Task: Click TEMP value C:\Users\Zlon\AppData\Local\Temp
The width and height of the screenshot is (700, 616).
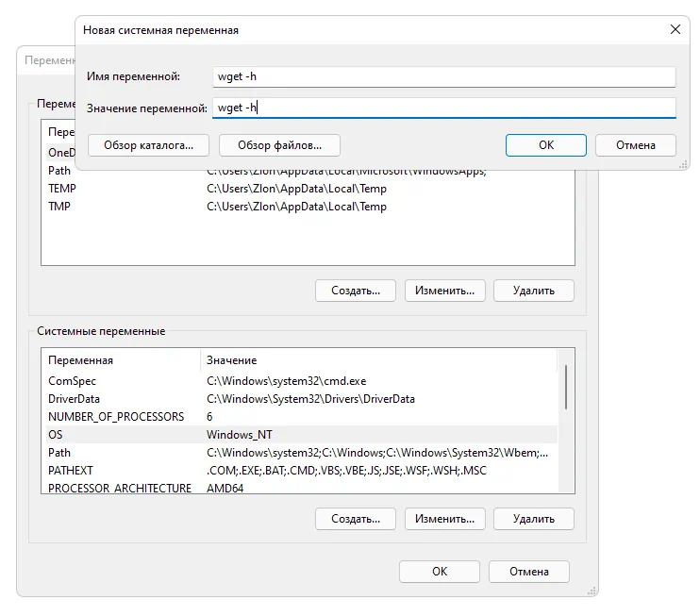Action: point(296,189)
